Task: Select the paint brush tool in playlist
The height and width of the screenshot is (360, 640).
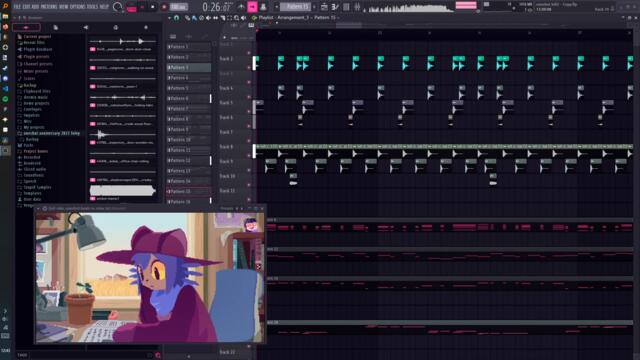Action: coord(194,18)
